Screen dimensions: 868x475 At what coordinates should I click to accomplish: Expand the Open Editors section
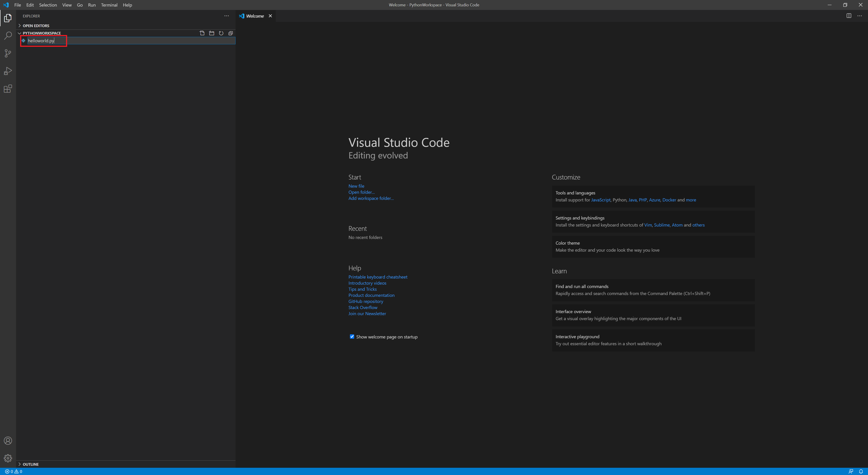36,26
